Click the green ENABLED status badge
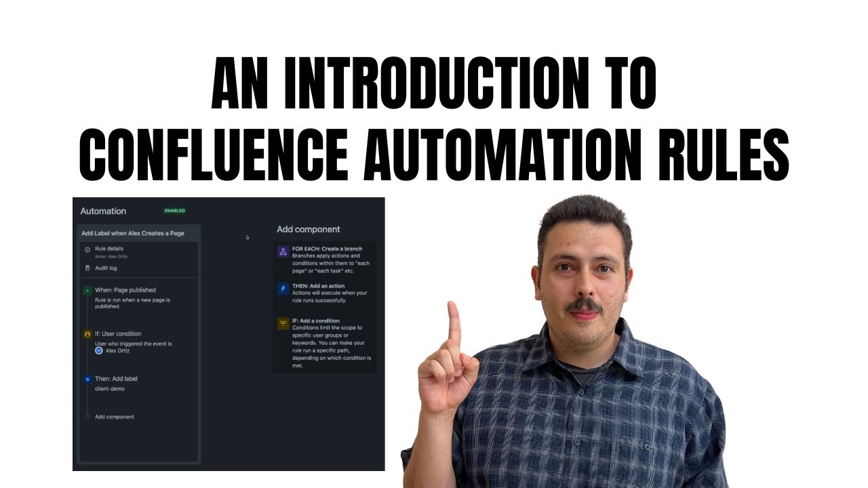The image size is (868, 488). [x=175, y=211]
